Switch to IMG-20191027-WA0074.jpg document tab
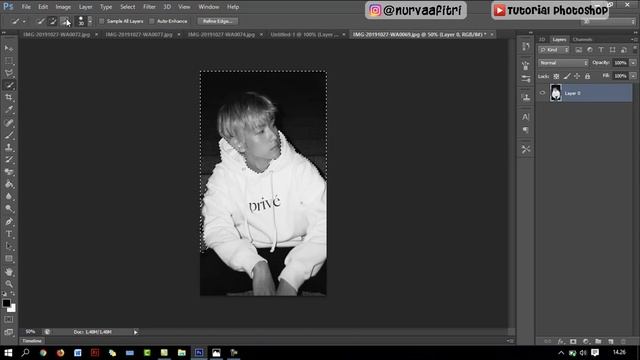The image size is (640, 360). [x=221, y=35]
